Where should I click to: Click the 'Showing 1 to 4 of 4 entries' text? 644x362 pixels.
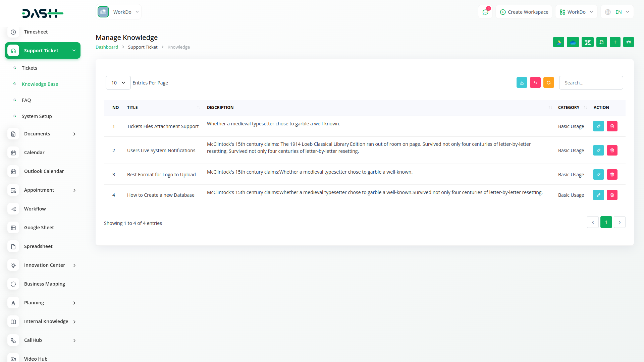tap(133, 223)
